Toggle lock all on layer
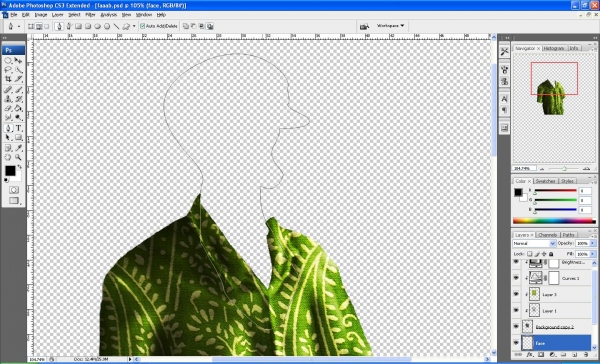The width and height of the screenshot is (600, 364). (x=551, y=254)
